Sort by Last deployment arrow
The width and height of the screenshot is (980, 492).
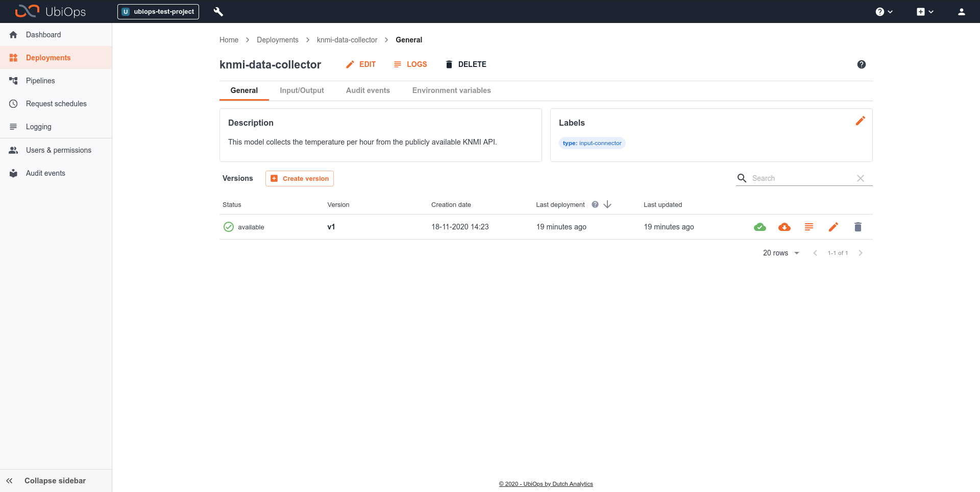point(607,204)
